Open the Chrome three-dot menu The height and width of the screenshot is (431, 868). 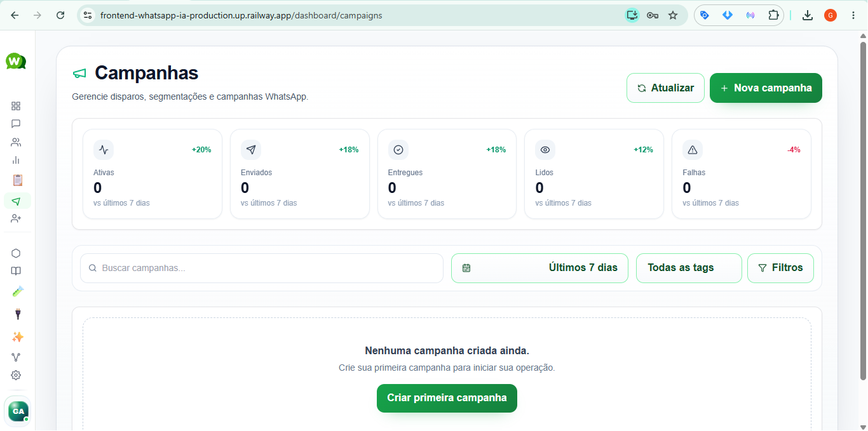tap(853, 15)
